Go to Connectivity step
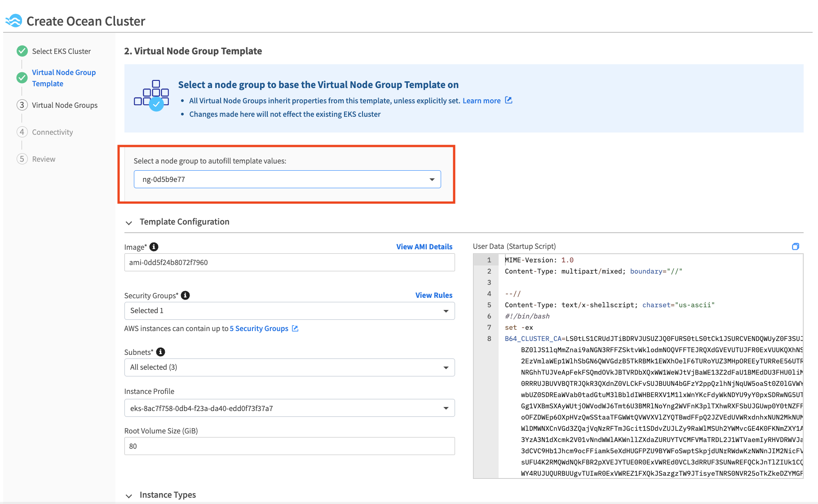Screen dimensions: 818x504 tap(52, 132)
